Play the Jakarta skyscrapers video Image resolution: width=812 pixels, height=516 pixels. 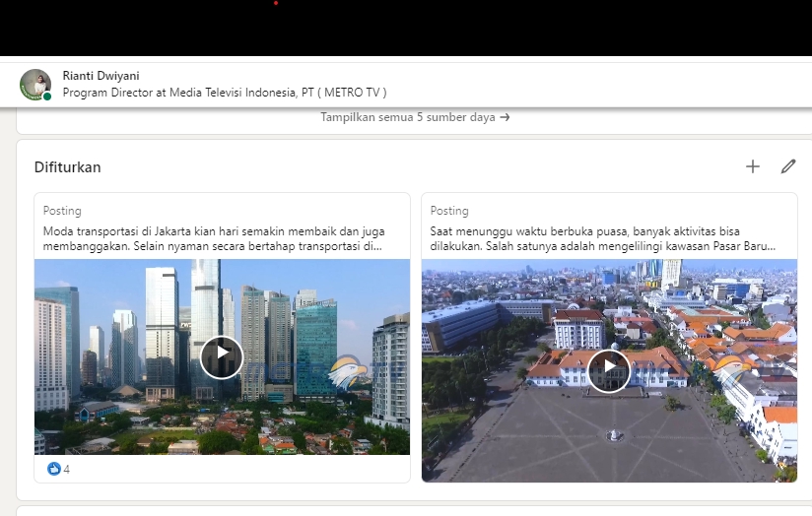[222, 357]
